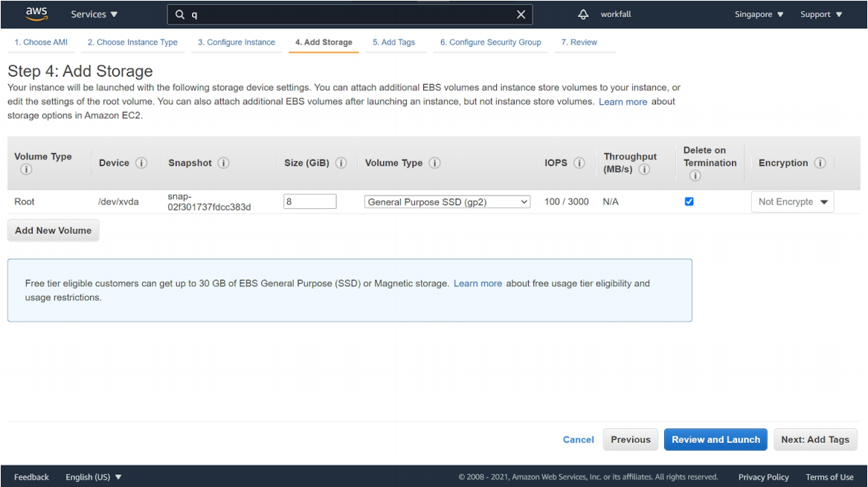Open the Singapore region dropdown

[x=759, y=14]
